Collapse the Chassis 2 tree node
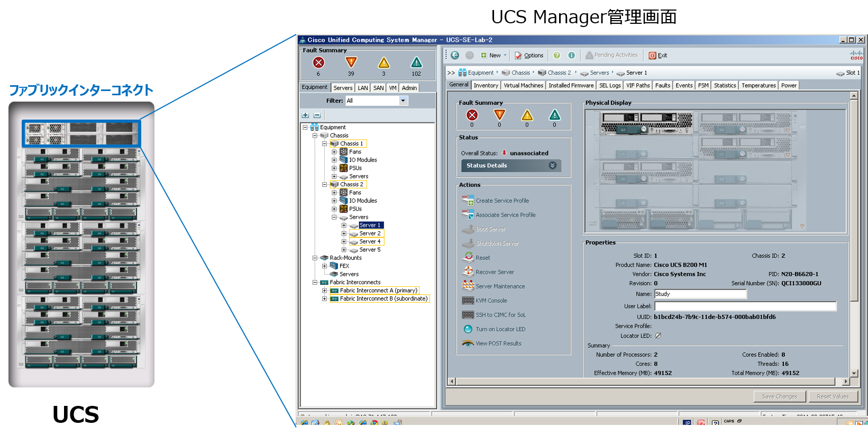This screenshot has height=444, width=868. (x=324, y=185)
